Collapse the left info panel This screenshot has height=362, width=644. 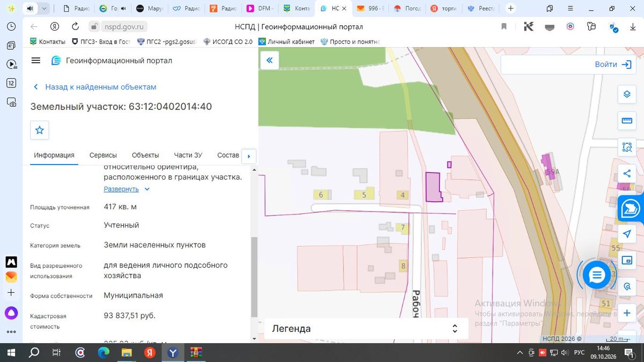269,61
